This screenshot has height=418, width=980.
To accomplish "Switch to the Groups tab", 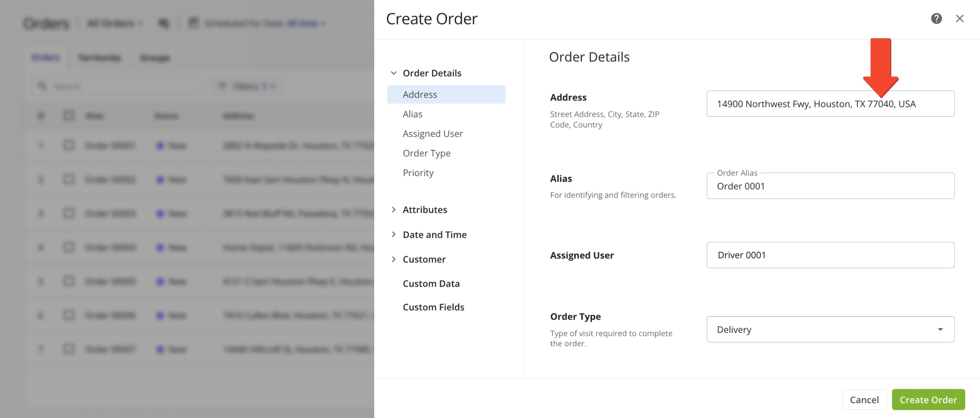I will (155, 58).
